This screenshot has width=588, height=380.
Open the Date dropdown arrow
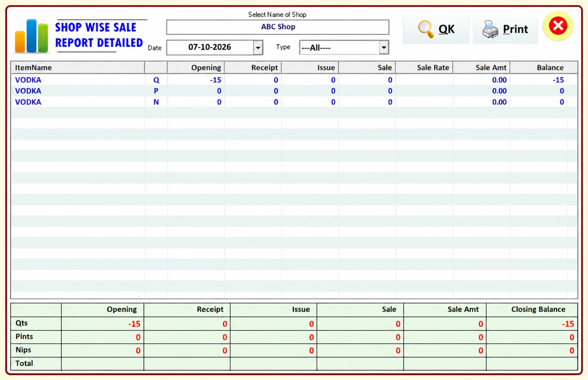pyautogui.click(x=258, y=48)
